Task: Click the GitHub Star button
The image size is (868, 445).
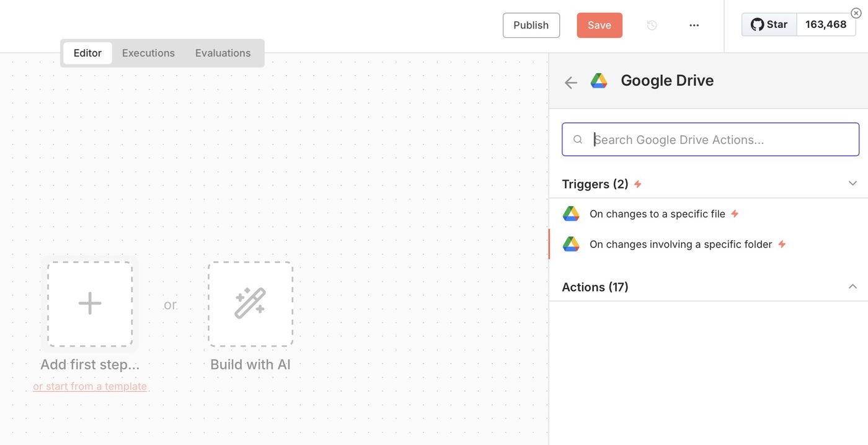Action: click(769, 25)
